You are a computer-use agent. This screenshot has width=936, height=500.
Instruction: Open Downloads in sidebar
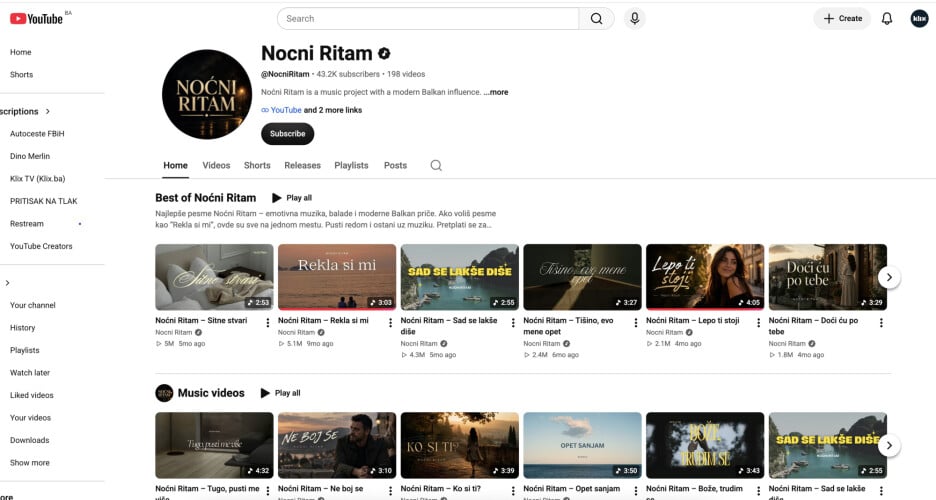coord(30,440)
